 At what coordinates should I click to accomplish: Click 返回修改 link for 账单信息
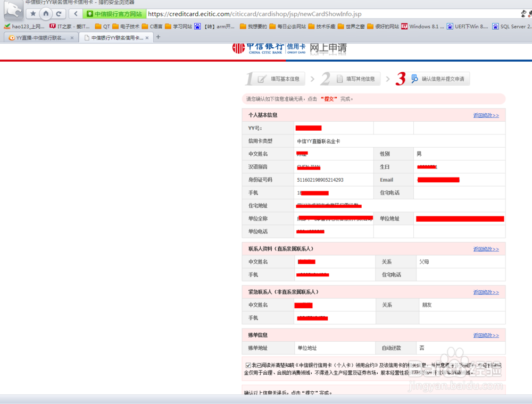pos(486,335)
